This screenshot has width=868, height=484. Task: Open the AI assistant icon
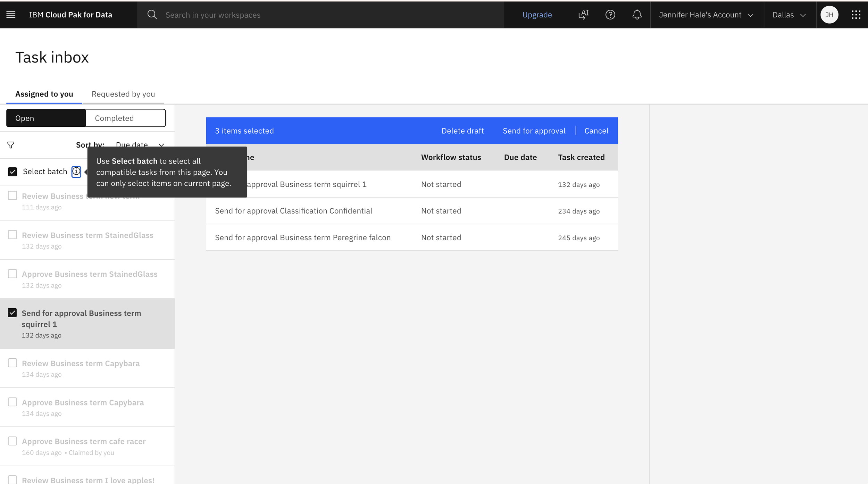pyautogui.click(x=583, y=15)
